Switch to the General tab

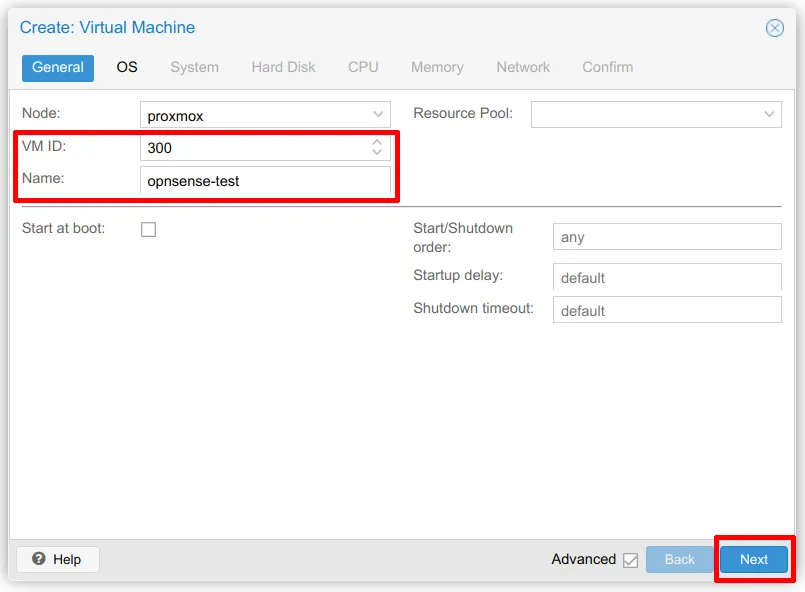click(58, 68)
